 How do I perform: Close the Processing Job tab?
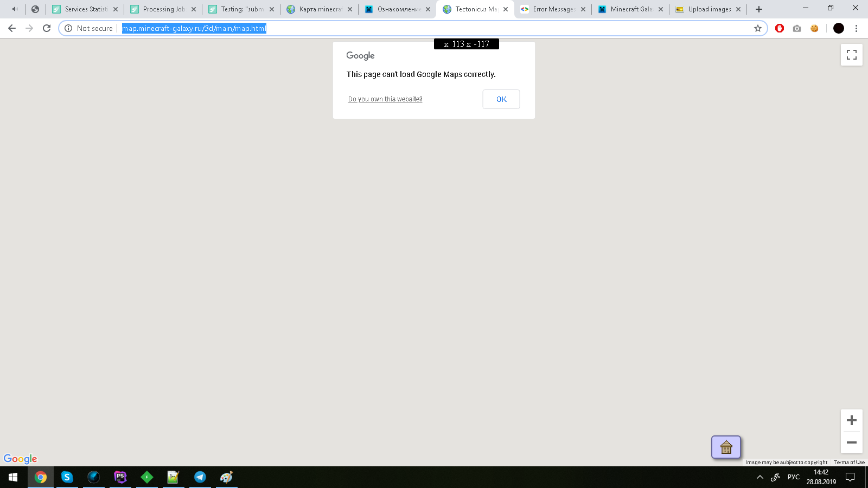tap(194, 9)
